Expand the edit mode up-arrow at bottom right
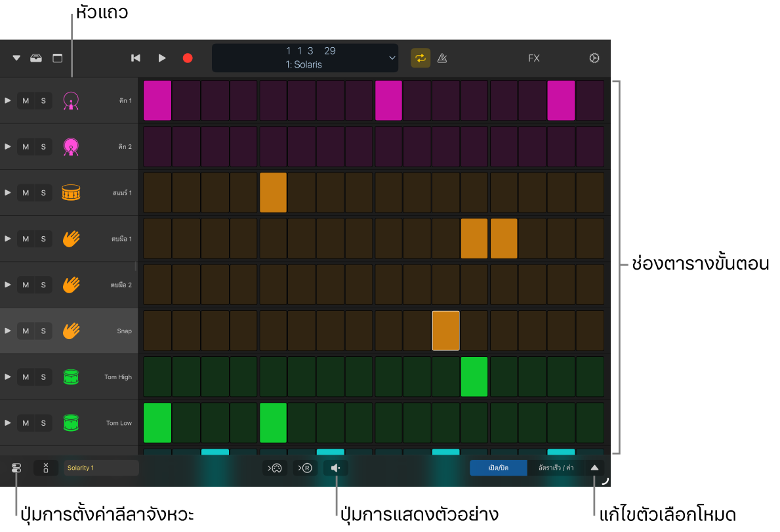780x532 pixels. pyautogui.click(x=594, y=468)
